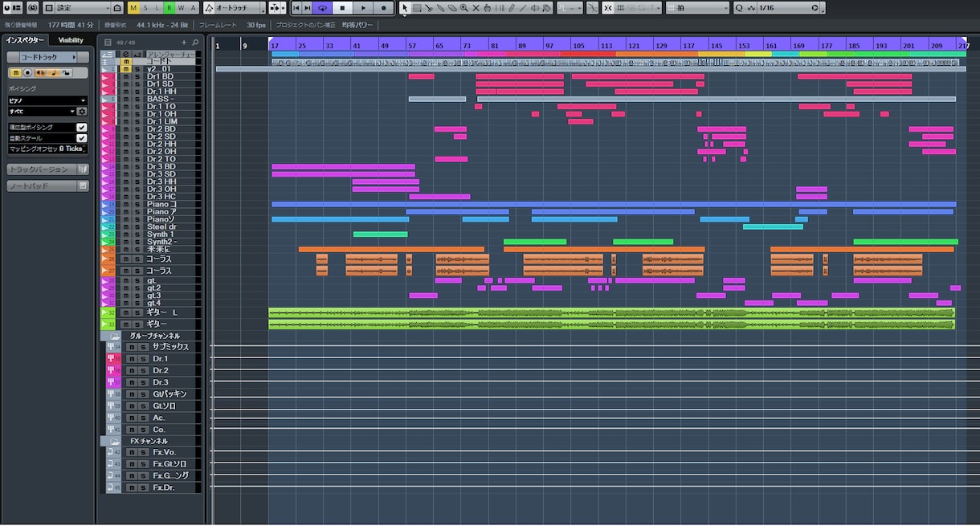
Task: Click the house icon beside workspace field
Action: (x=117, y=7)
